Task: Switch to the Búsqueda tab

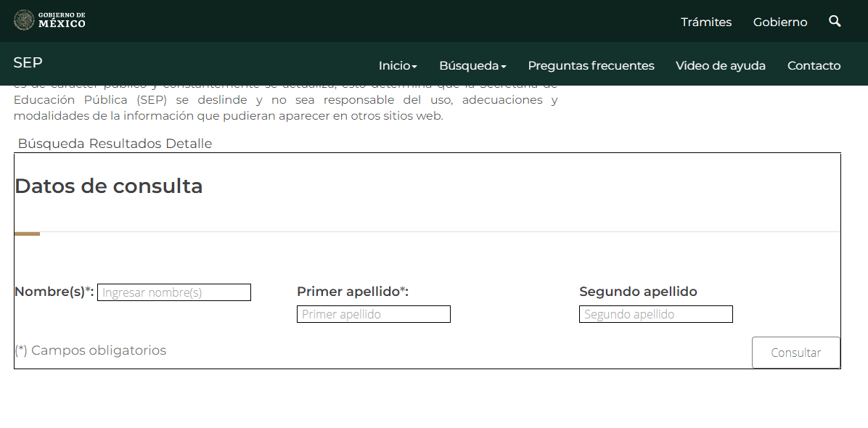Action: [52, 144]
